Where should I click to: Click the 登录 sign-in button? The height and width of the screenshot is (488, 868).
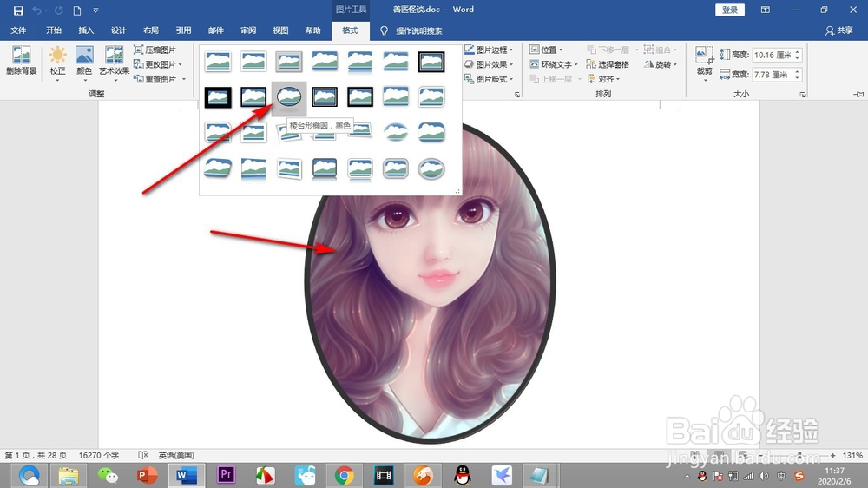coord(730,10)
